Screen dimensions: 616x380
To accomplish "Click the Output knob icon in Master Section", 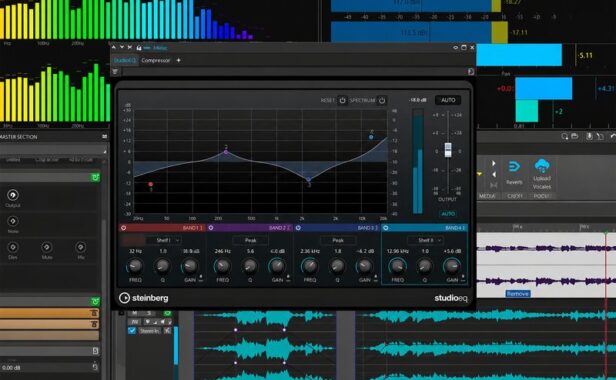I will 13,195.
